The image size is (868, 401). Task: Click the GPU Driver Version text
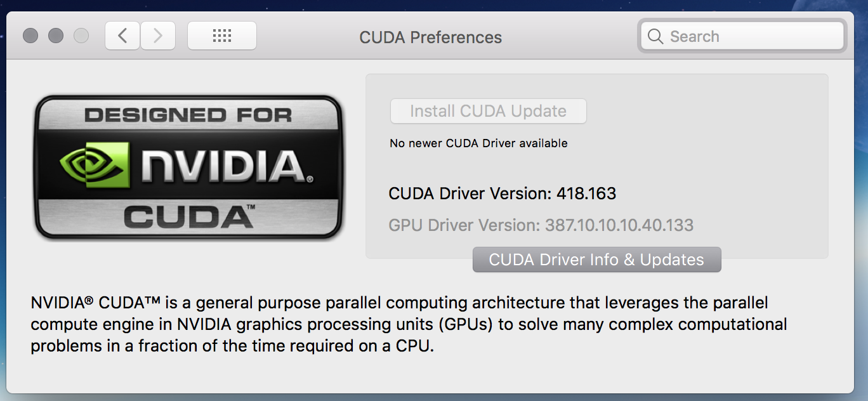(x=541, y=225)
